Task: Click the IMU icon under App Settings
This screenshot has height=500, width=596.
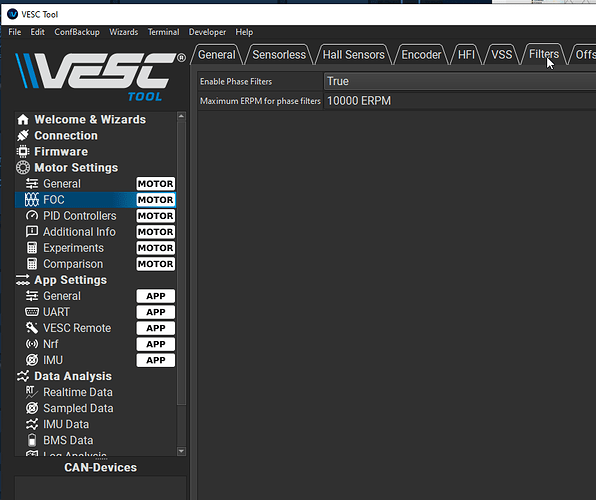Action: [32, 360]
